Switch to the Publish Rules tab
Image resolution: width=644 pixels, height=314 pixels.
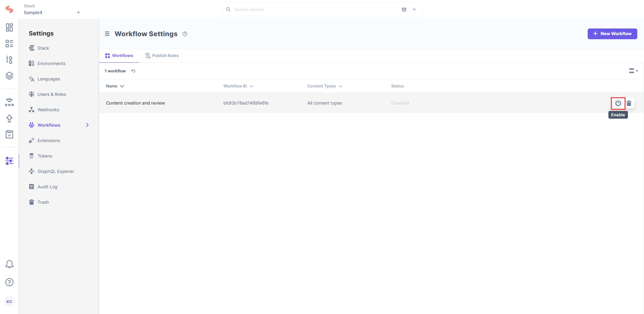click(x=162, y=55)
